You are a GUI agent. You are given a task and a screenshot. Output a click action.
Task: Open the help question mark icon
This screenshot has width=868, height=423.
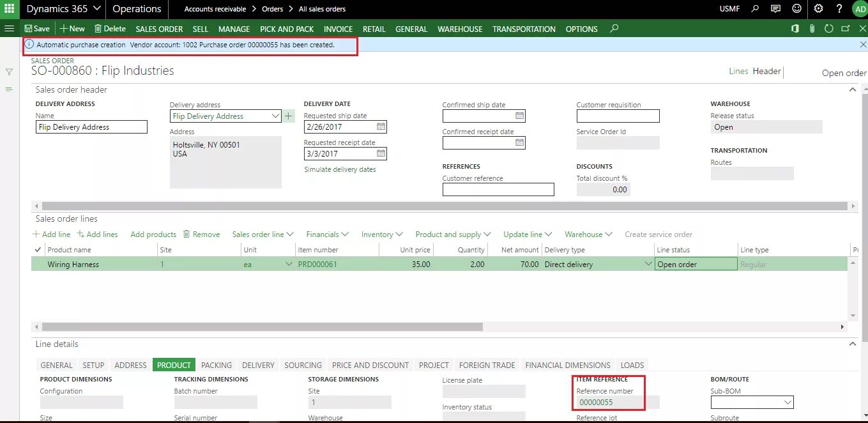(x=839, y=9)
